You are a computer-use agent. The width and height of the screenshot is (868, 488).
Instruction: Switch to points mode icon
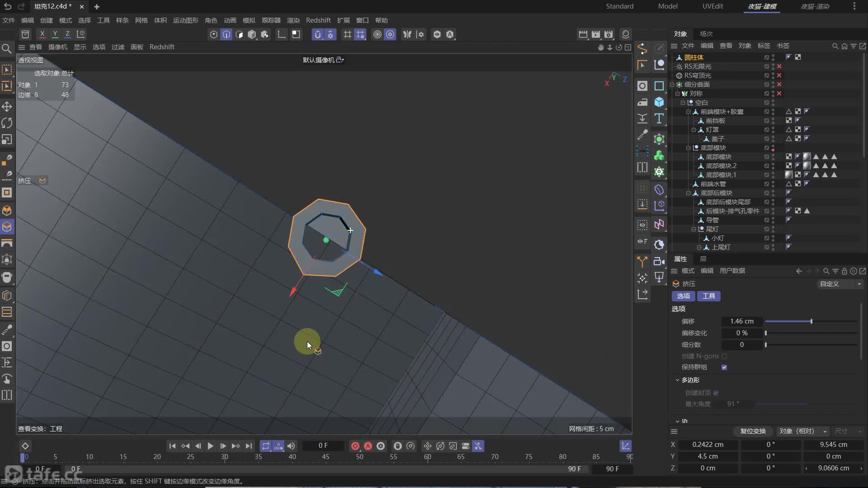[214, 34]
